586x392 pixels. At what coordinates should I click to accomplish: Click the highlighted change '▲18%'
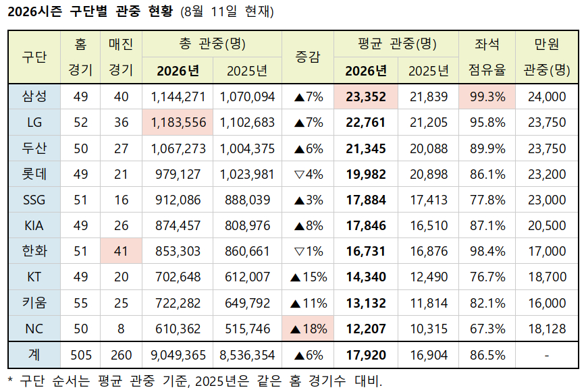coord(309,329)
